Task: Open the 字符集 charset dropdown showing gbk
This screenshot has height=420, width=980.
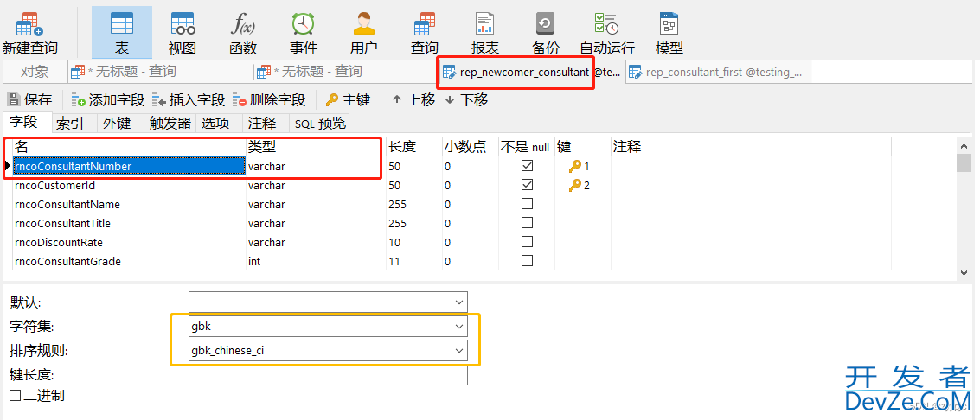Action: [x=459, y=326]
